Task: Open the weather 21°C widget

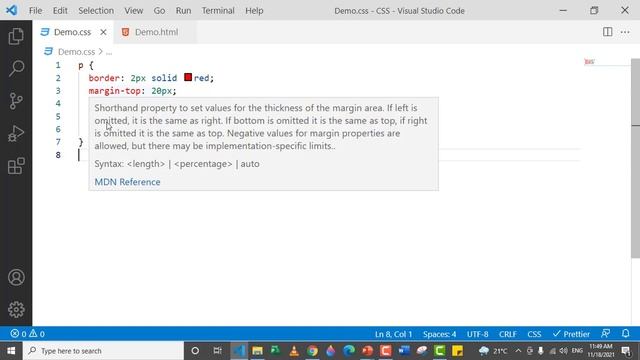Action: click(493, 351)
